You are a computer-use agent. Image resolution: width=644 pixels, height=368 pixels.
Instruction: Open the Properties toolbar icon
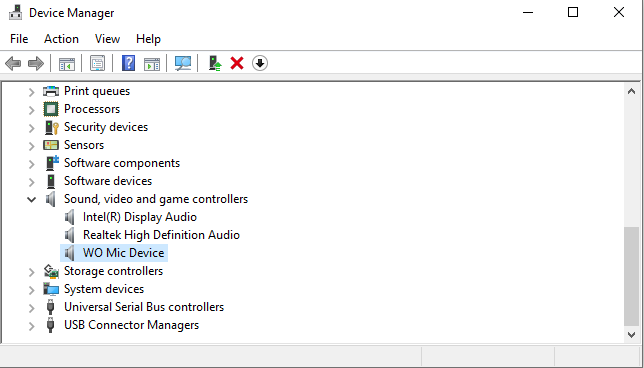[x=97, y=63]
